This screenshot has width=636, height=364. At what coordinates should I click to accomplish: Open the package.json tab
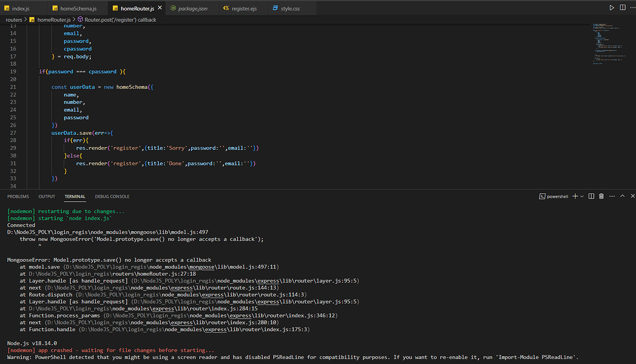click(x=192, y=9)
